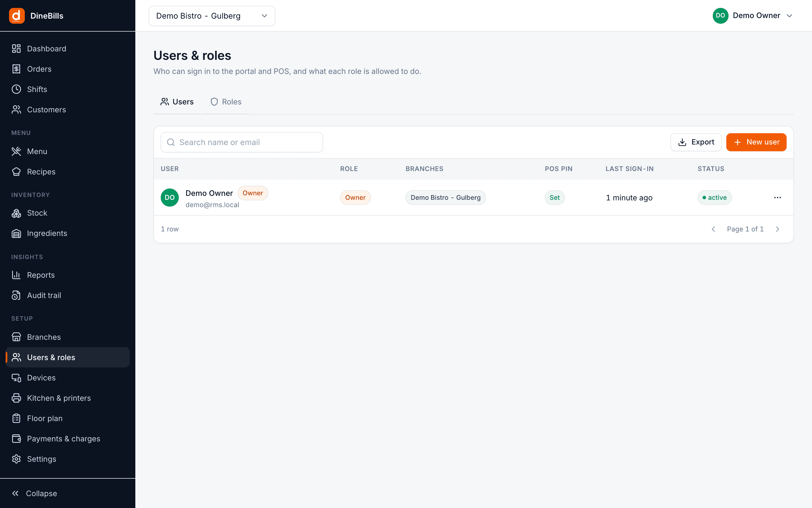Open the Ingredients sidebar item
This screenshot has width=812, height=508.
pos(67,233)
